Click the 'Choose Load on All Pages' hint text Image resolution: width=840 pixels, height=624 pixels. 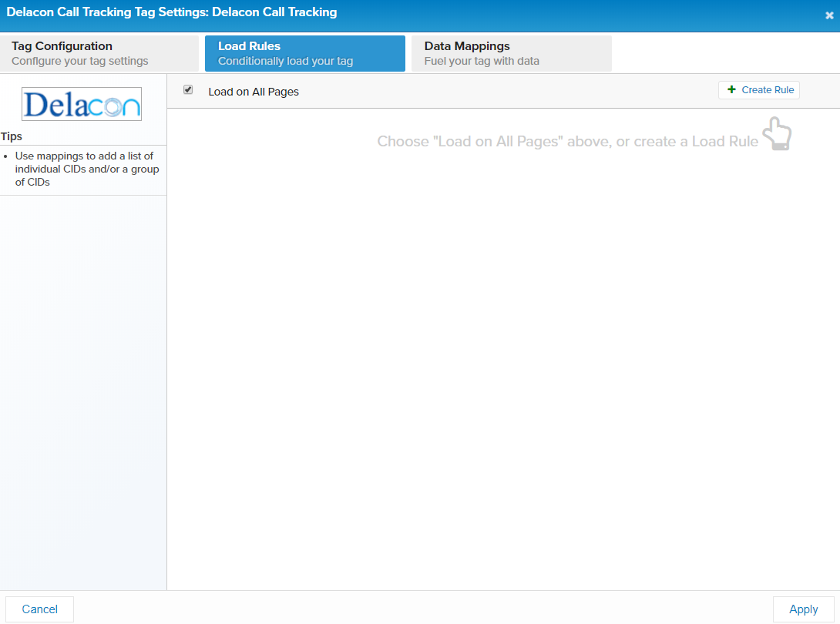pos(567,142)
